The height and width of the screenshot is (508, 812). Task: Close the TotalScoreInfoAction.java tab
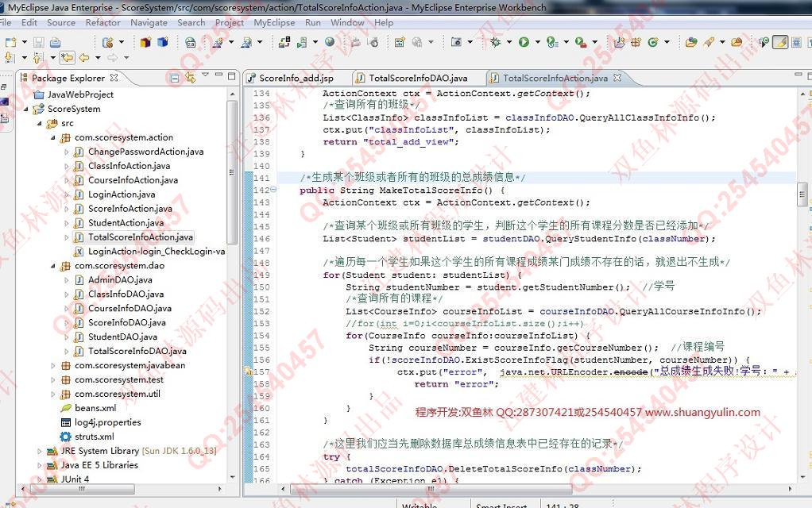(617, 78)
